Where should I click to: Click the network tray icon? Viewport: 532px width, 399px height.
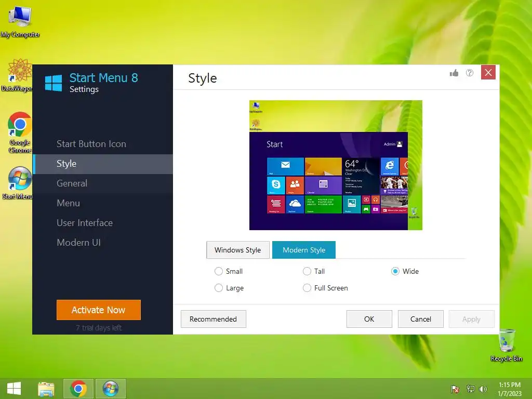[x=470, y=389]
